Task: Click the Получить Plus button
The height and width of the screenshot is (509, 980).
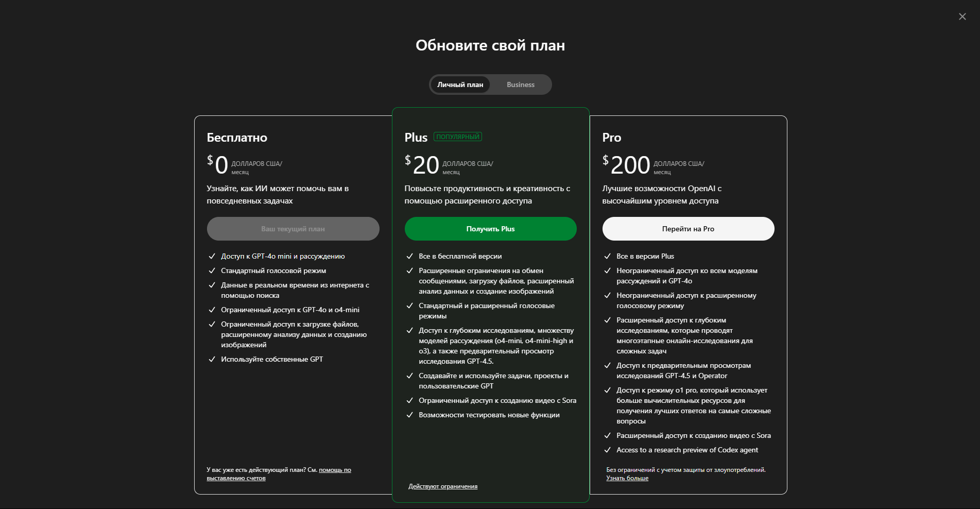Action: tap(490, 229)
